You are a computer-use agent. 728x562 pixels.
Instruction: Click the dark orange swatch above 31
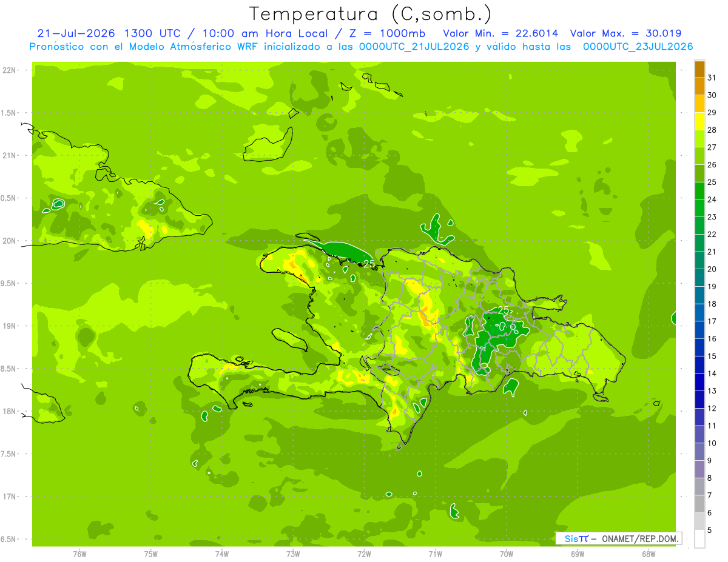(699, 69)
